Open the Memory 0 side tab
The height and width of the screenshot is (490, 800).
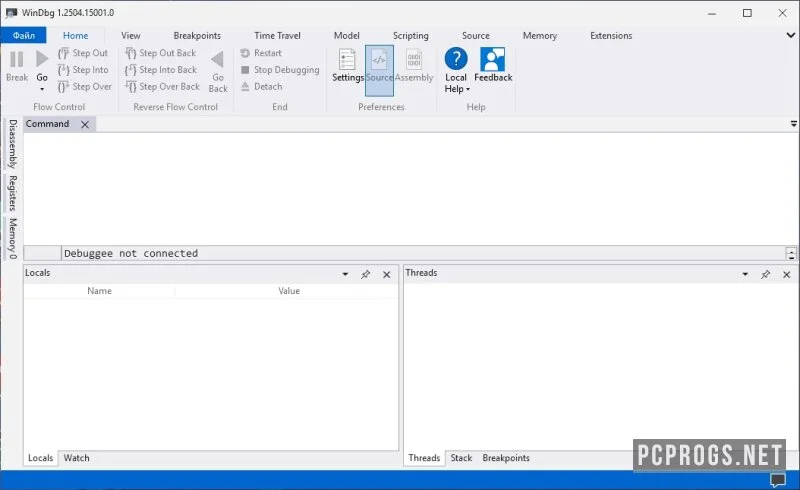[x=13, y=238]
